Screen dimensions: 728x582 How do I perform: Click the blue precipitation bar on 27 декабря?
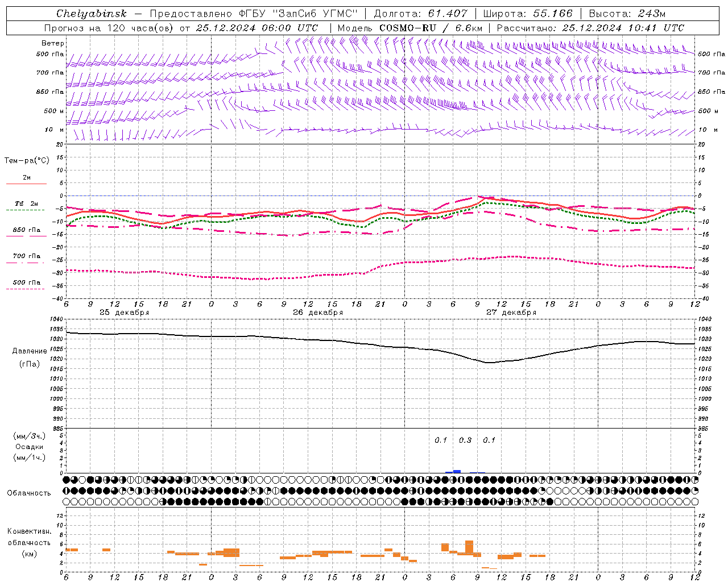(457, 472)
